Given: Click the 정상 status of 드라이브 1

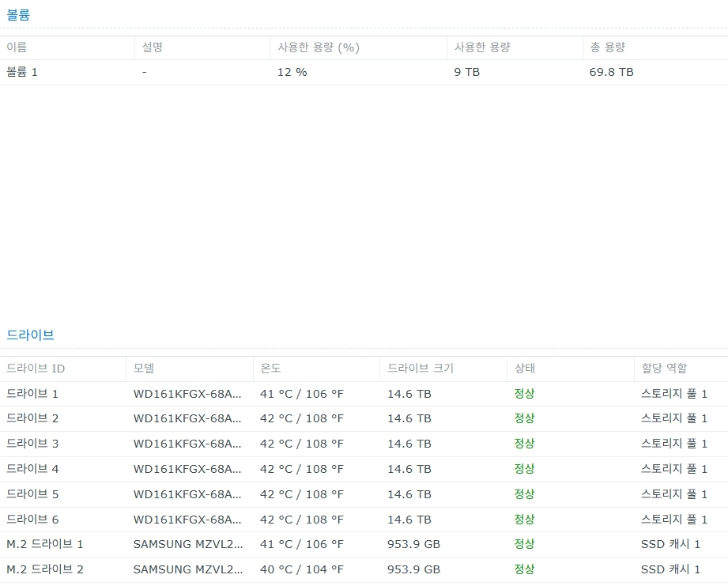Looking at the screenshot, I should pos(525,394).
